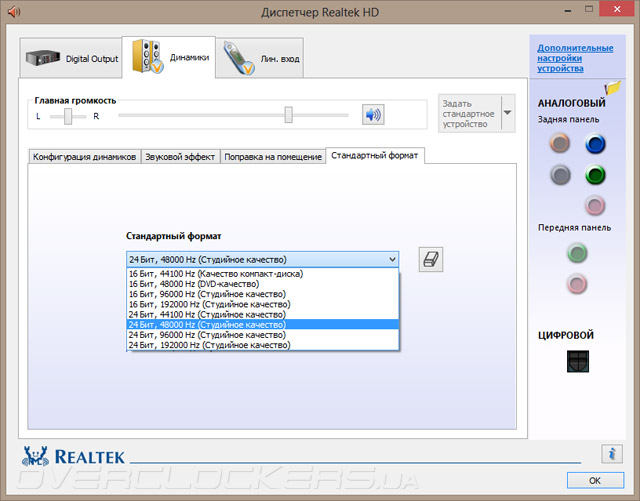Select the Стандартный формат tab

(375, 156)
